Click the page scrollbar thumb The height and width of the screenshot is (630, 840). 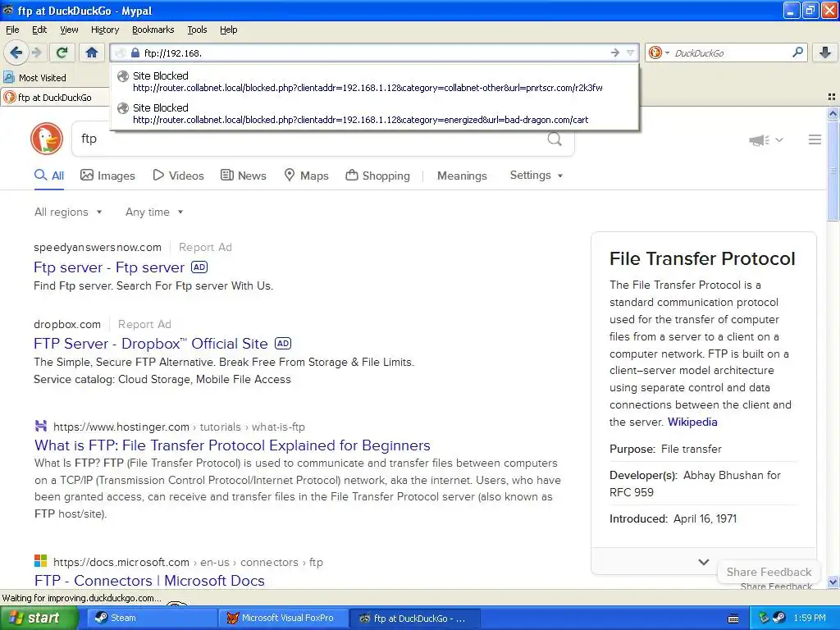(x=833, y=171)
